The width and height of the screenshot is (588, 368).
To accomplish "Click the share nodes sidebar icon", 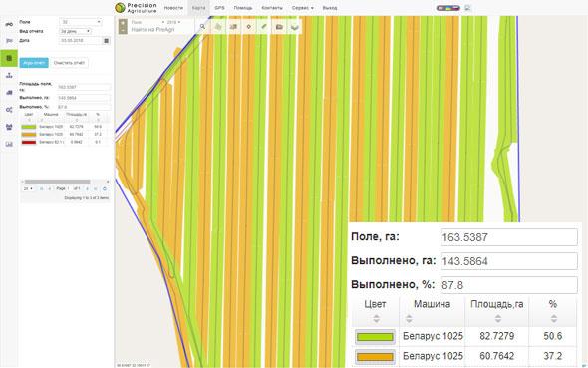I will tap(9, 110).
